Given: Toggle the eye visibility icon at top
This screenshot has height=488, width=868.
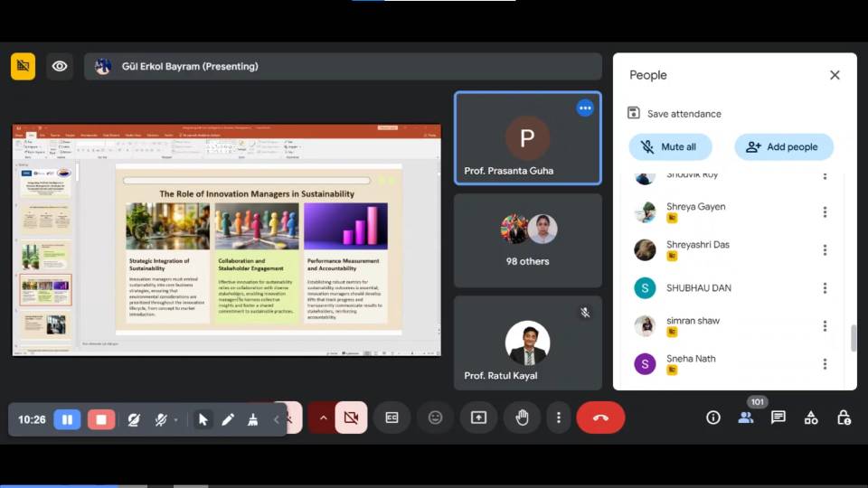Looking at the screenshot, I should pyautogui.click(x=60, y=66).
